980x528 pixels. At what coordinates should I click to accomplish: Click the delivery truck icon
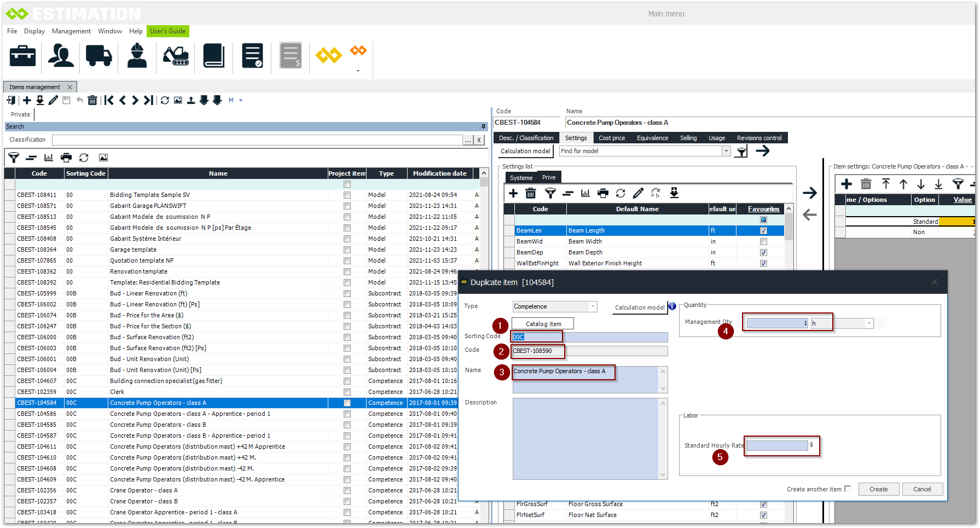[x=98, y=56]
